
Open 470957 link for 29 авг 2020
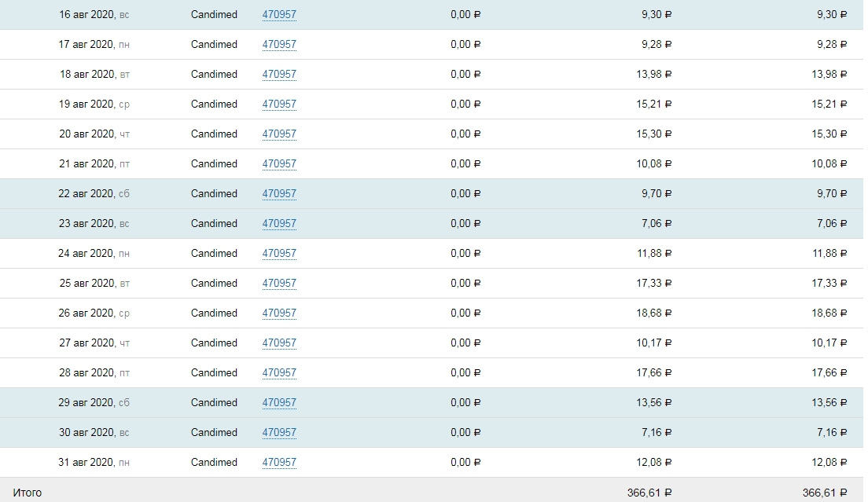point(279,403)
